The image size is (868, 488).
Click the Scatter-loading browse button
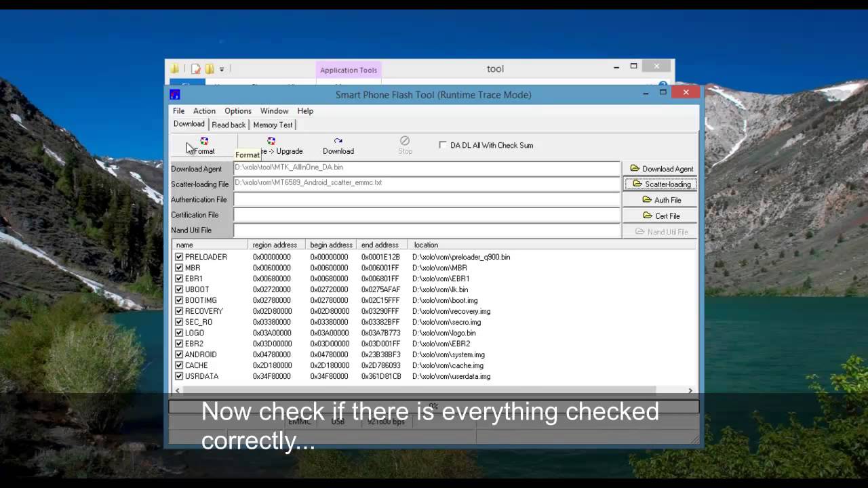[660, 184]
